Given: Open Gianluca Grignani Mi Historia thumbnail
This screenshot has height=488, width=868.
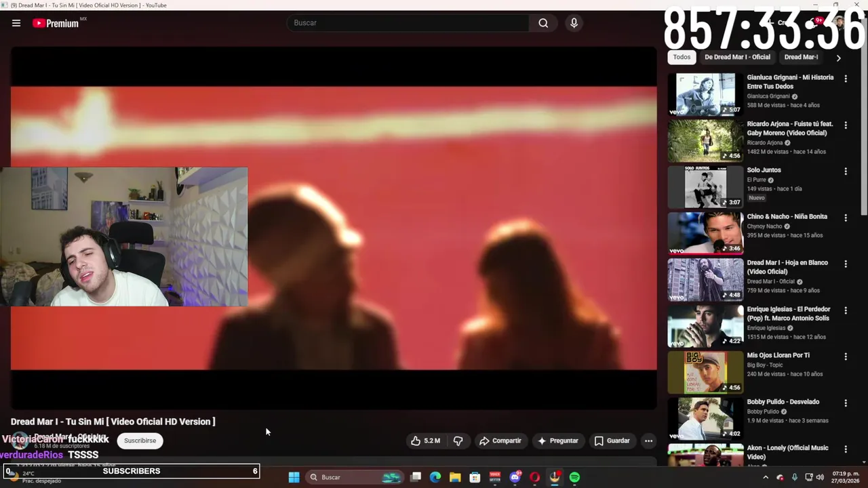Looking at the screenshot, I should click(x=705, y=94).
